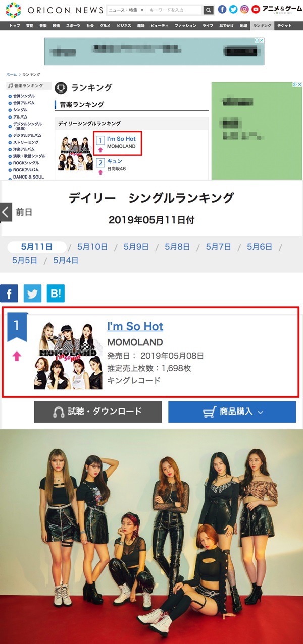Open the 音楽 tab in navigation bar
303x644 pixels.
coord(43,25)
